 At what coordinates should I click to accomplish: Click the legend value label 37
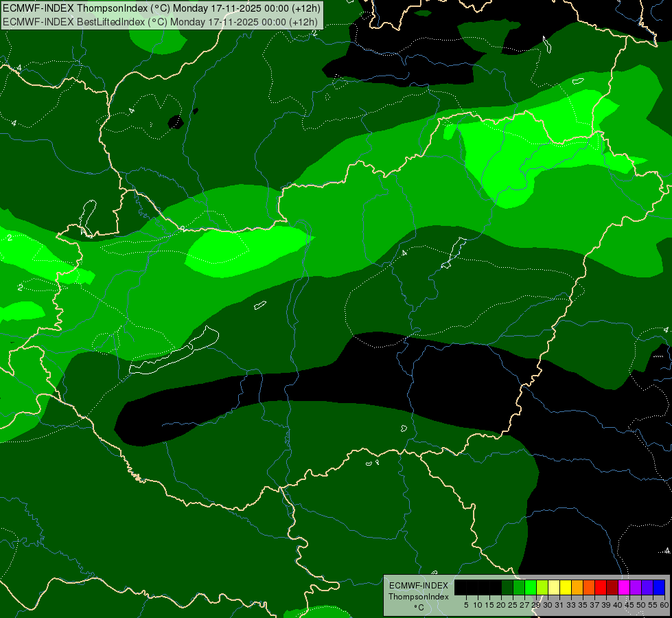pyautogui.click(x=594, y=605)
